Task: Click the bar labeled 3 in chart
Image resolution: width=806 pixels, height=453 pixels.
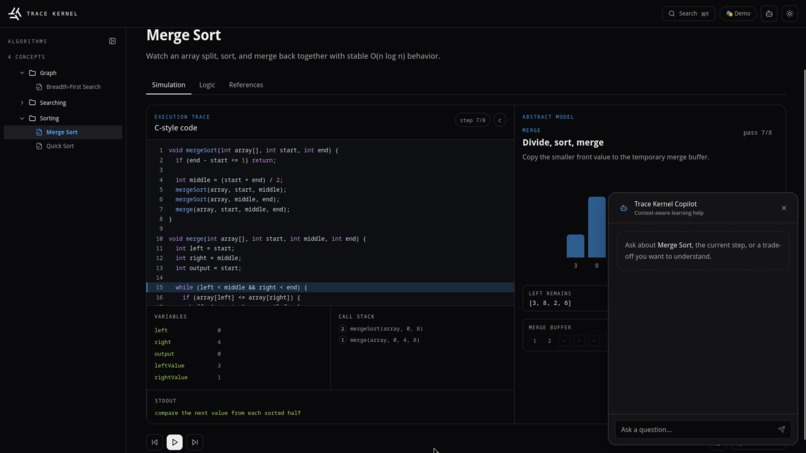Action: click(575, 246)
